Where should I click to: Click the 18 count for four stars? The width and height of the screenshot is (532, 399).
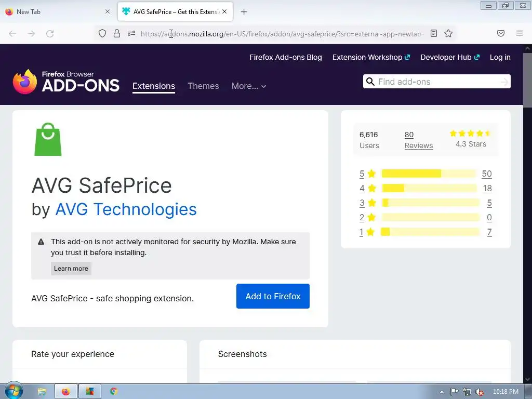click(x=487, y=188)
